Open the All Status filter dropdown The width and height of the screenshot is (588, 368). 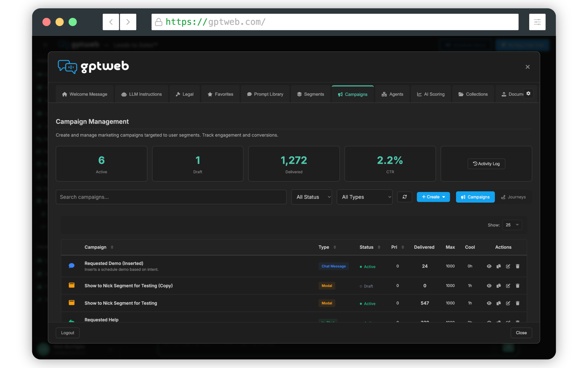(311, 197)
